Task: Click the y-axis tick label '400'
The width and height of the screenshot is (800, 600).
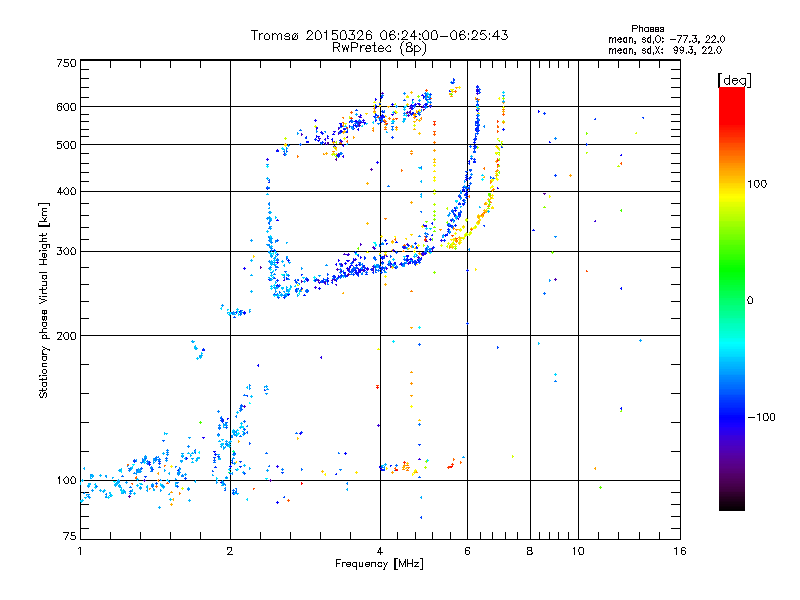Action: [66, 192]
